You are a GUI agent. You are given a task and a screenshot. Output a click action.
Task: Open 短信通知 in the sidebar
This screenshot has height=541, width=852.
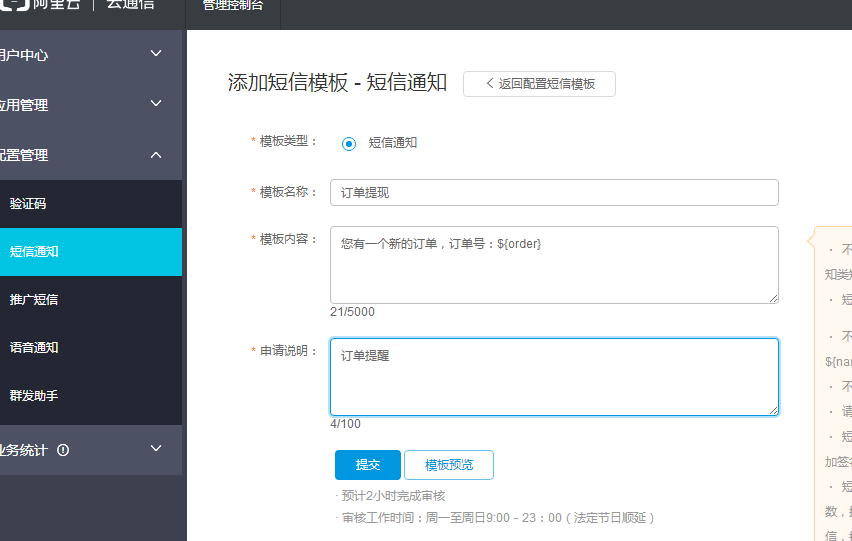34,252
